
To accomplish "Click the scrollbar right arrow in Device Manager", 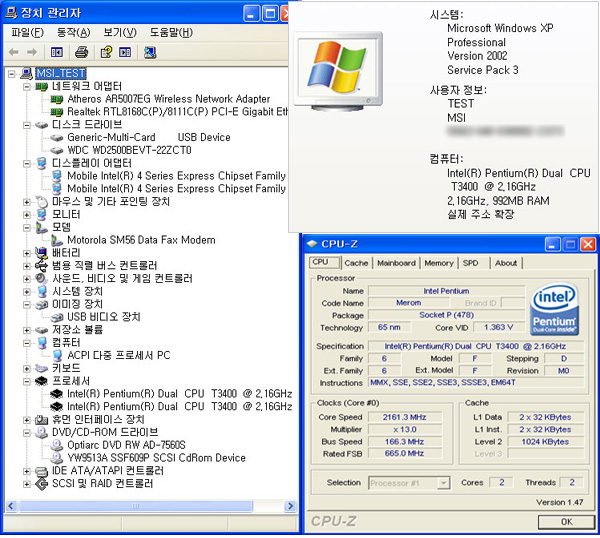I will coord(290,506).
